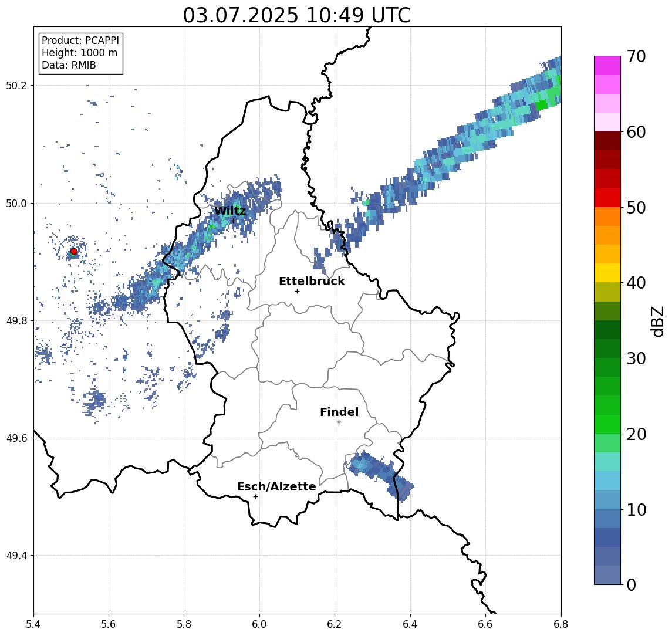This screenshot has height=636, width=672.
Task: Click the longitude axis label 5.6
Action: click(109, 624)
